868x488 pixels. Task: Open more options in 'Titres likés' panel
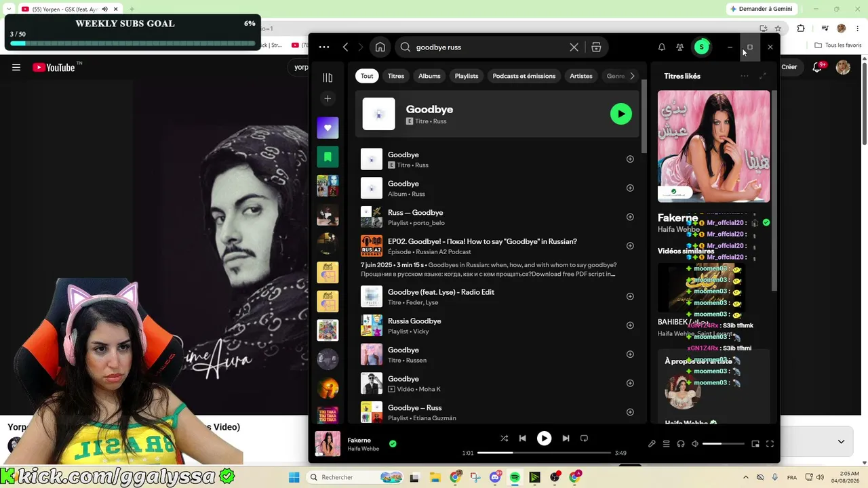coord(744,76)
